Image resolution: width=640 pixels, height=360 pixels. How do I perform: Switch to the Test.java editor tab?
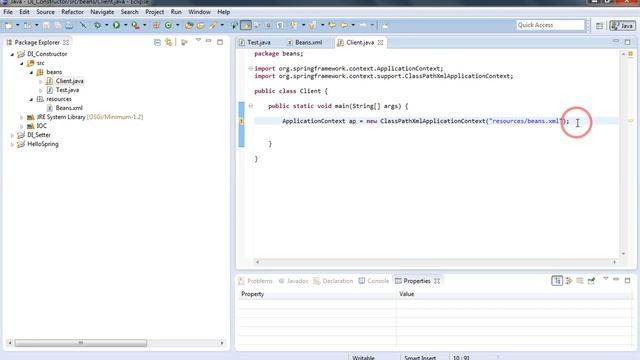pos(255,42)
